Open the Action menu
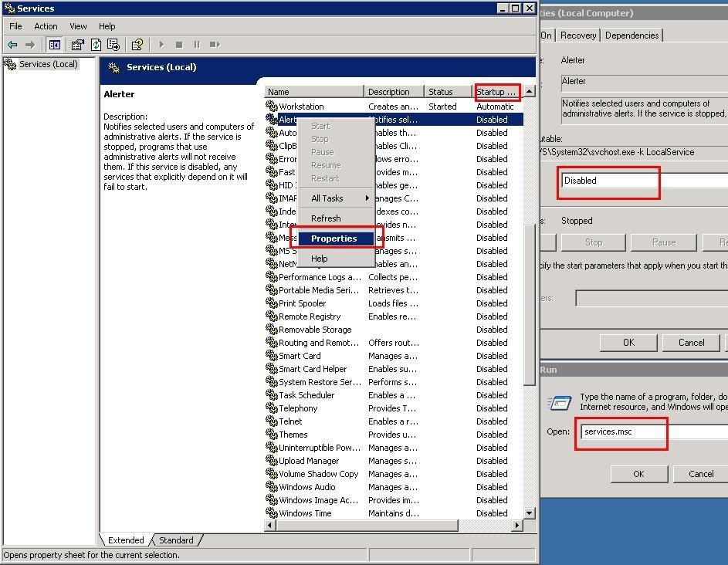The height and width of the screenshot is (565, 728). click(x=46, y=26)
